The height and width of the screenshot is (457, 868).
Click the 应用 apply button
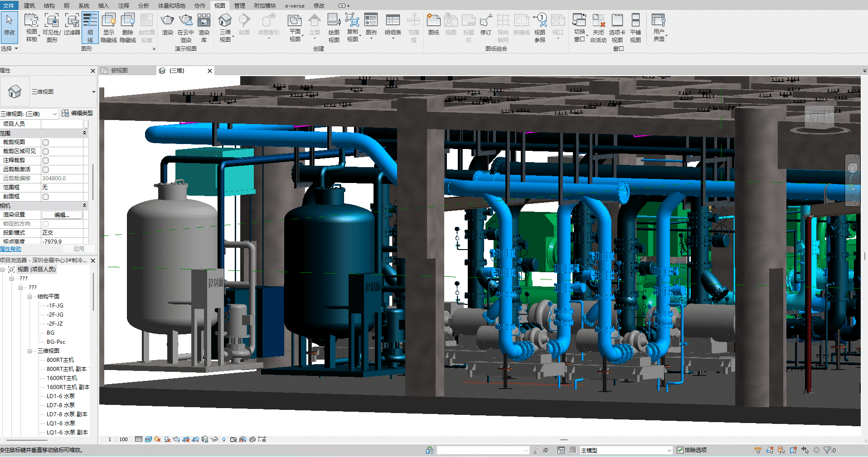[79, 249]
